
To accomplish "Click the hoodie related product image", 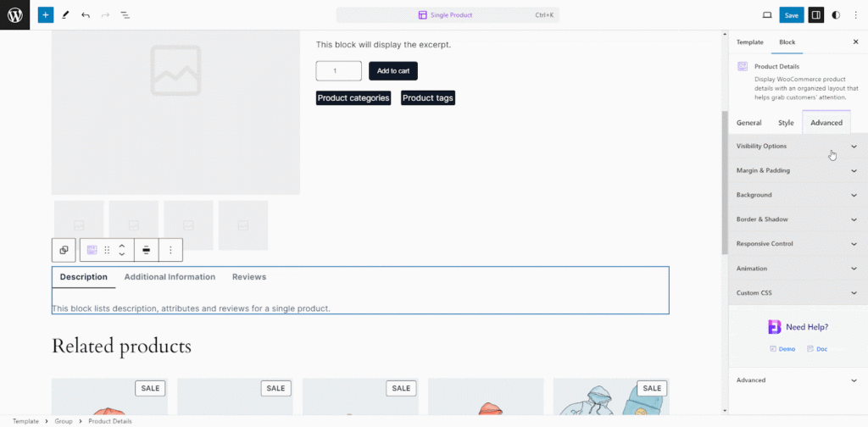I will tap(611, 396).
